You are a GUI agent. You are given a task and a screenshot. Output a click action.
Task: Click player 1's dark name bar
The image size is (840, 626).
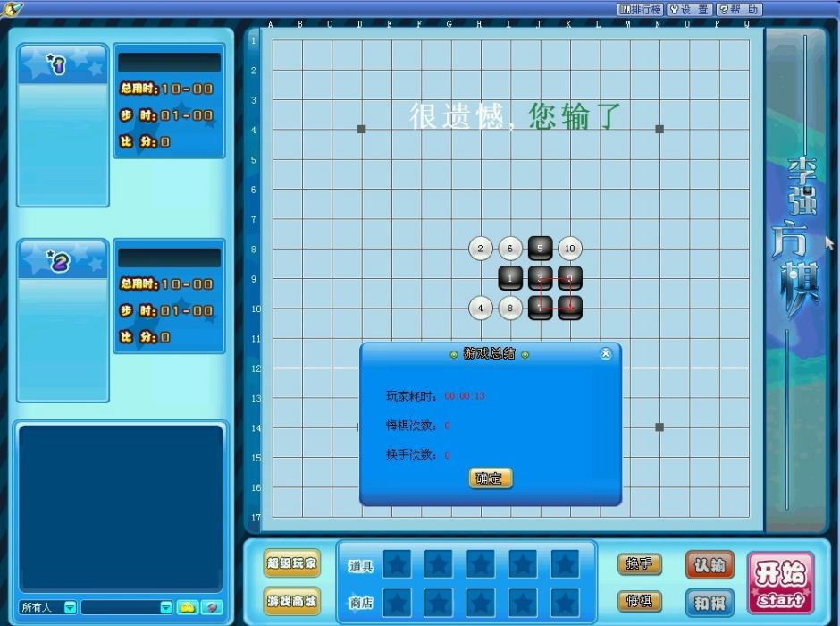[169, 63]
